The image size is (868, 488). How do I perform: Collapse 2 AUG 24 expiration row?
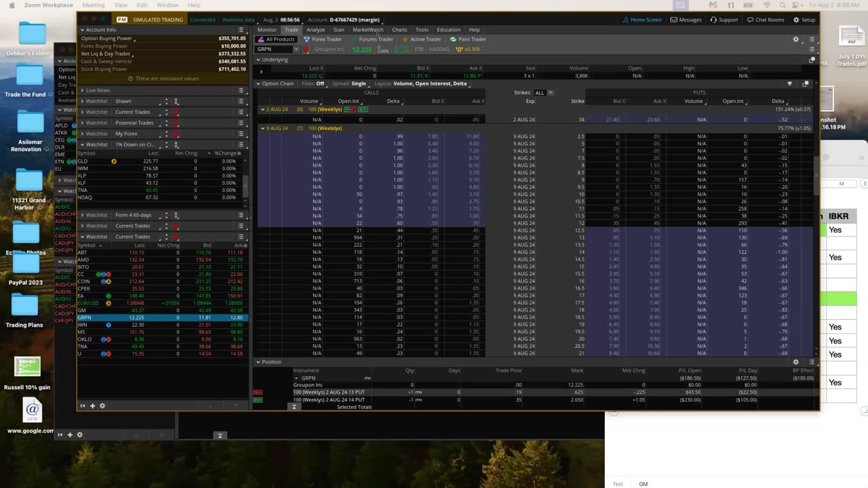[x=262, y=109]
